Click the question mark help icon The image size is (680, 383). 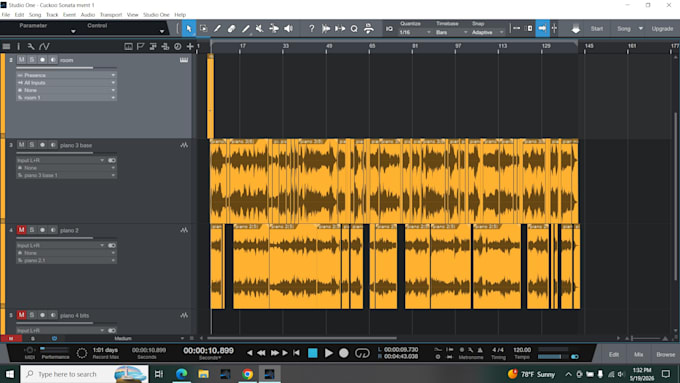tap(311, 29)
